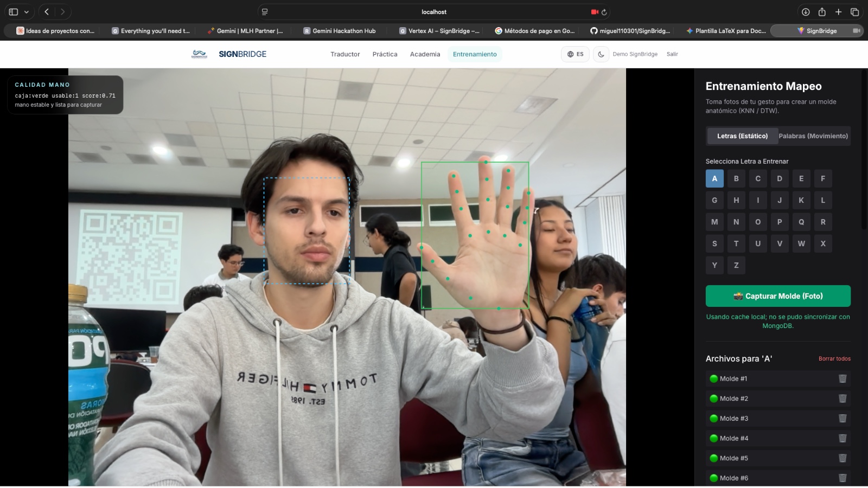
Task: Select letter X to train
Action: pos(823,243)
